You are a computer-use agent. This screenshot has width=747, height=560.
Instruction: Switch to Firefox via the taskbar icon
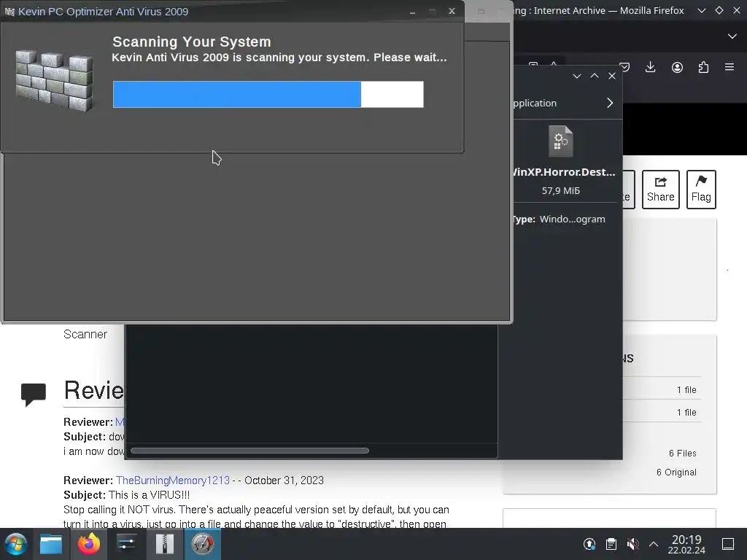point(89,544)
